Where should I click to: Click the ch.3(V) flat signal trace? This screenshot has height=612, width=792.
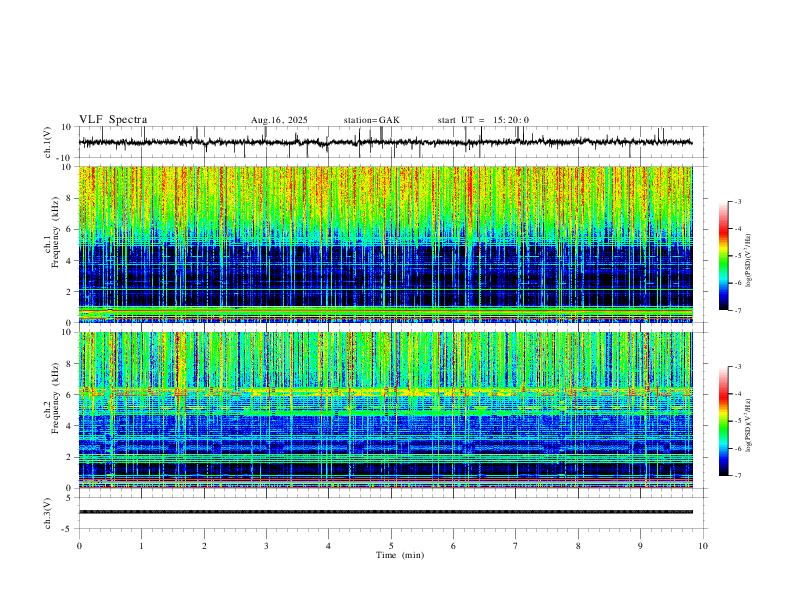tap(385, 512)
